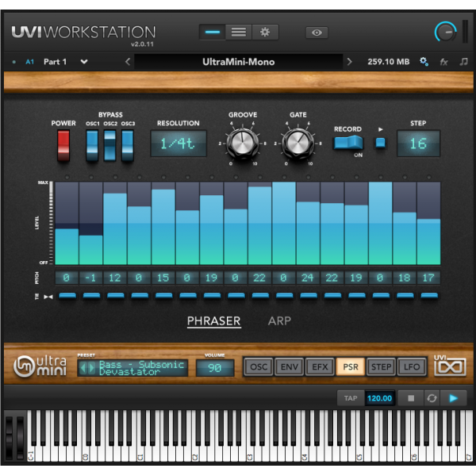Click the eye preview icon
The image size is (476, 476).
[317, 33]
